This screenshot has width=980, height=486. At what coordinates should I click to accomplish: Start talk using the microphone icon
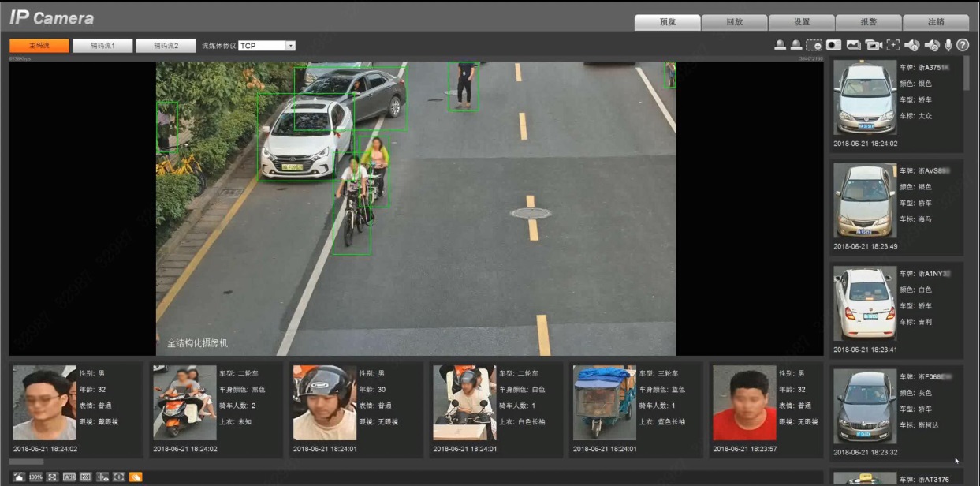pos(948,46)
